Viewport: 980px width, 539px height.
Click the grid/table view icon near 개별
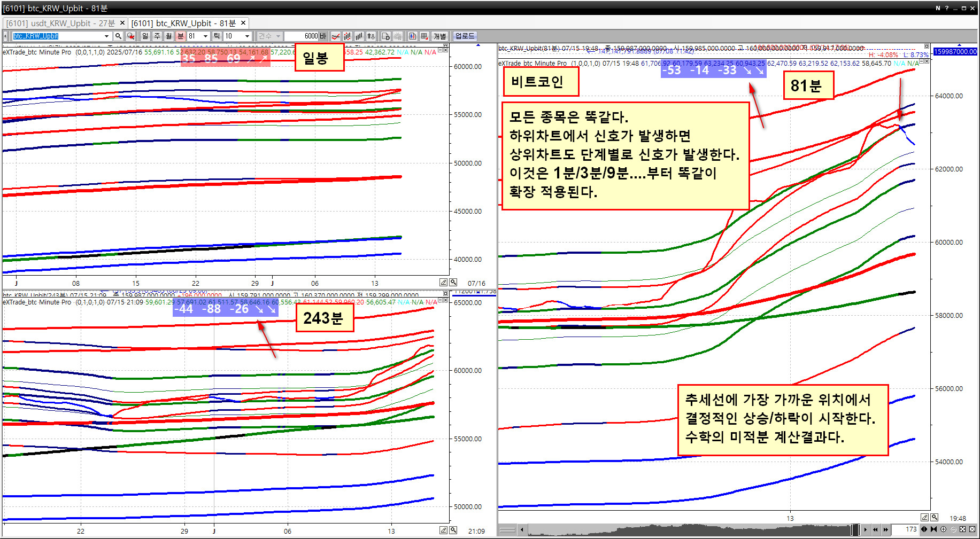[423, 36]
